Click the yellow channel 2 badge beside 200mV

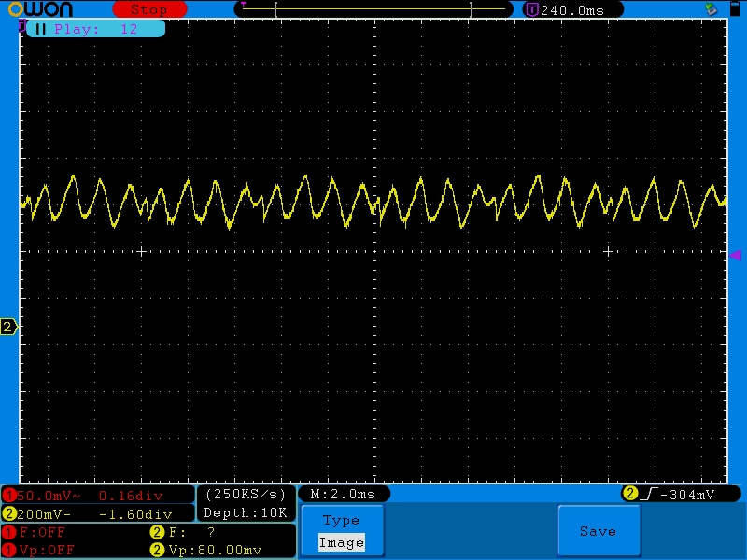9,514
